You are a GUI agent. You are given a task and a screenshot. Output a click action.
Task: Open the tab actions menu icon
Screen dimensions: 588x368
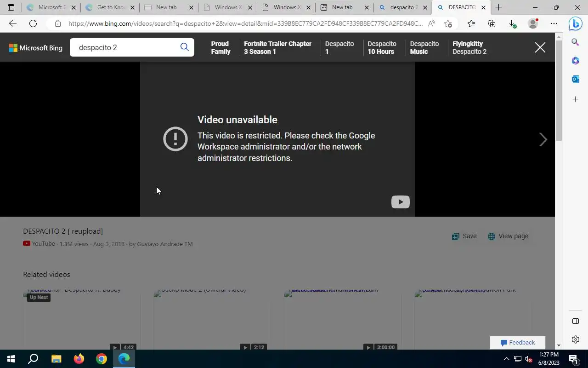(x=11, y=7)
